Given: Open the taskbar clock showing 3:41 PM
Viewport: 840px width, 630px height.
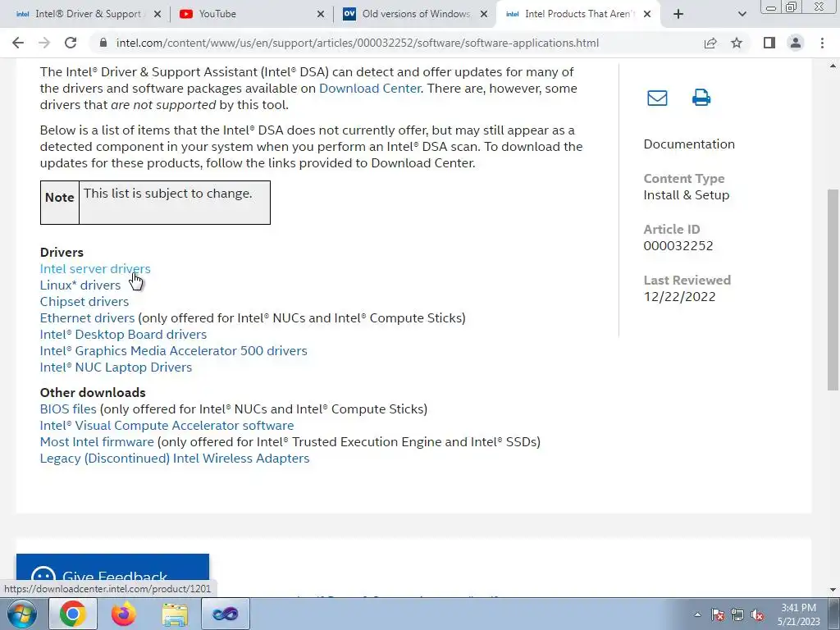Looking at the screenshot, I should (x=799, y=614).
